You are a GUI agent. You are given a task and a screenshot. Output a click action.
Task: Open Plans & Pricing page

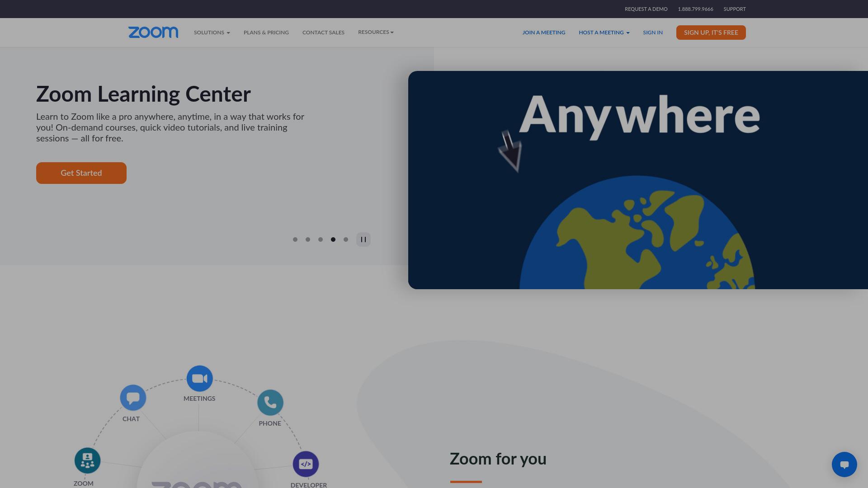tap(266, 33)
